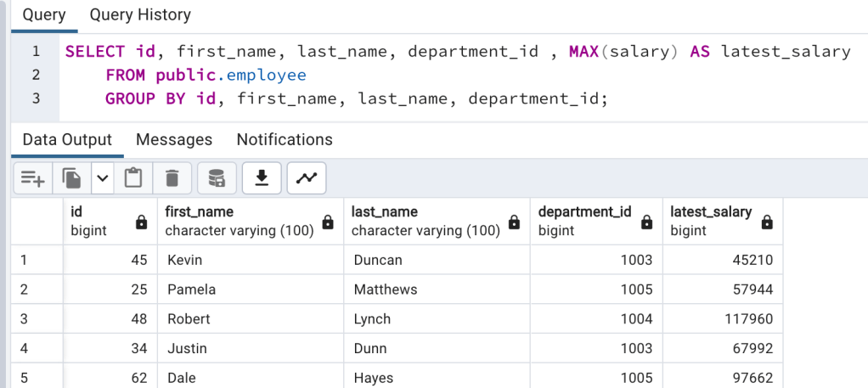Click the Add row icon
The width and height of the screenshot is (868, 388).
coord(32,178)
